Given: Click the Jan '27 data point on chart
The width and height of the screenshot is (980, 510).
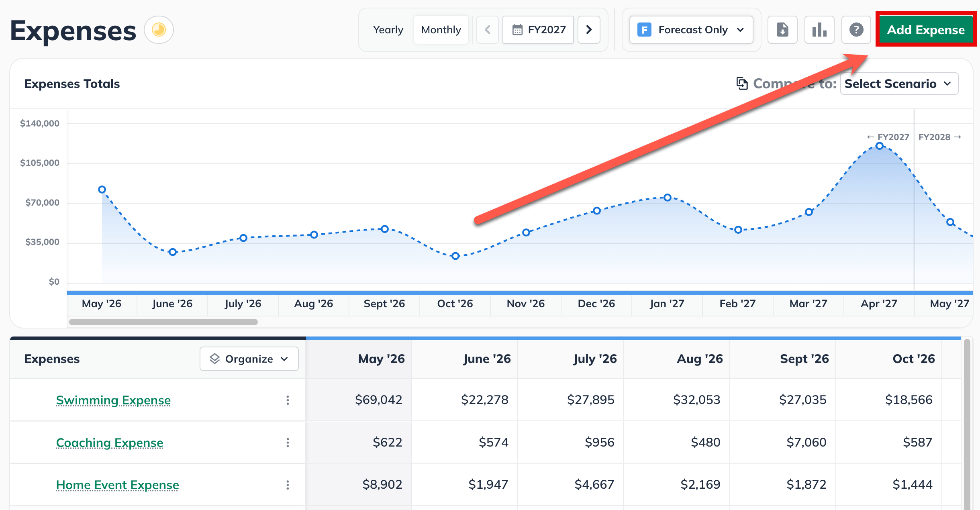Looking at the screenshot, I should tap(668, 198).
